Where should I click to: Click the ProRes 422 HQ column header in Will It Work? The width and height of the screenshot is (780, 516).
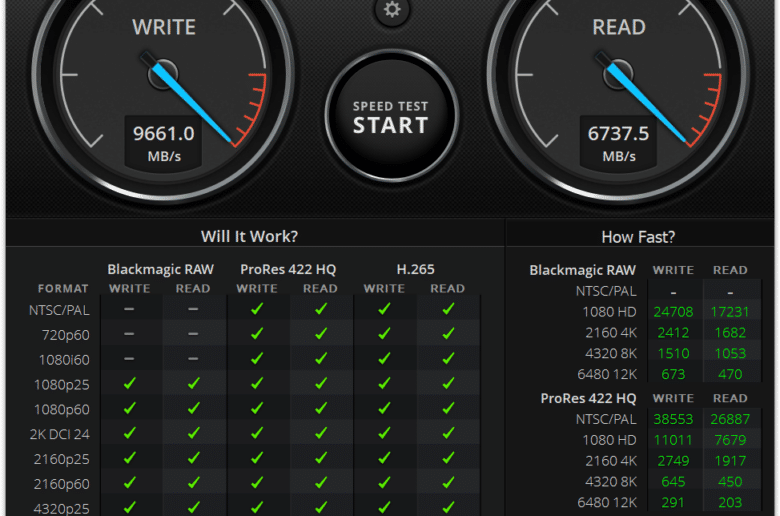point(288,269)
